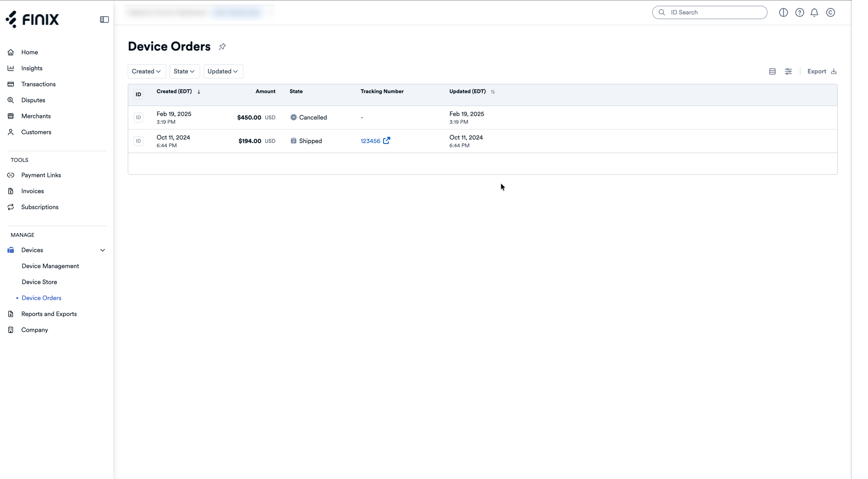Toggle the ID column header badge
The image size is (868, 479).
click(x=138, y=94)
